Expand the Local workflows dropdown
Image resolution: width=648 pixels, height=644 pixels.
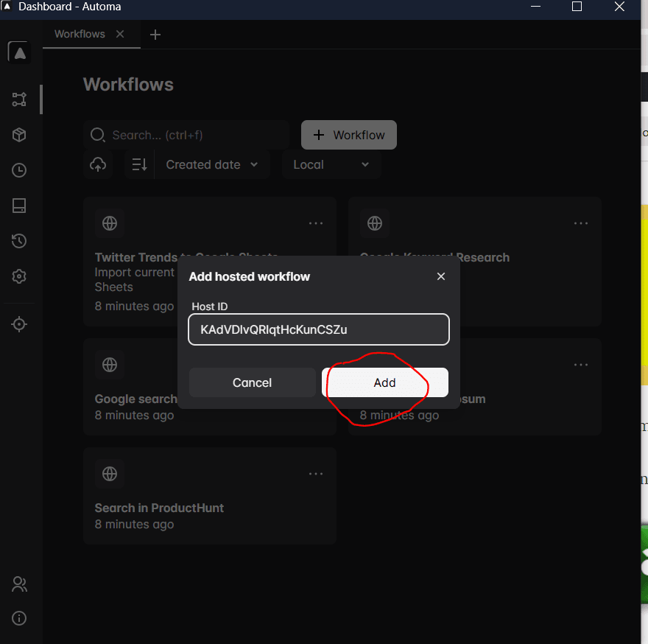click(x=331, y=164)
